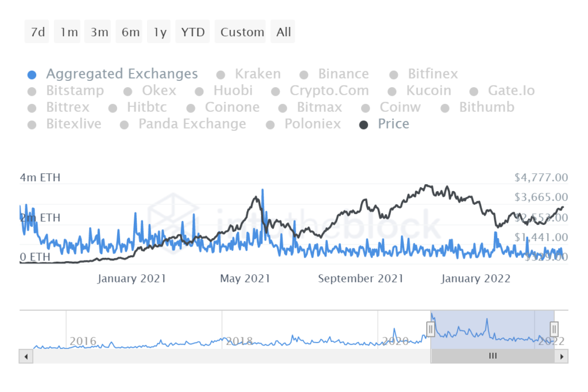
Task: Toggle Coinone legend item
Action: [223, 107]
